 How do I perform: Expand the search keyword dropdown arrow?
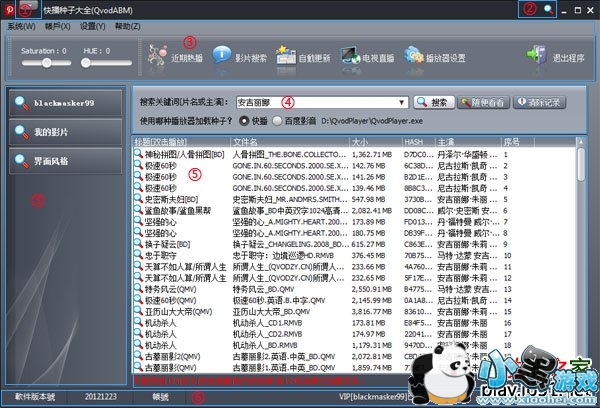point(401,103)
